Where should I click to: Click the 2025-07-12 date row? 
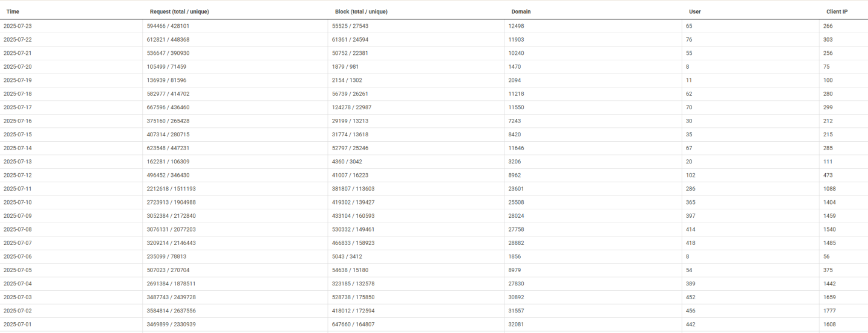click(x=17, y=176)
